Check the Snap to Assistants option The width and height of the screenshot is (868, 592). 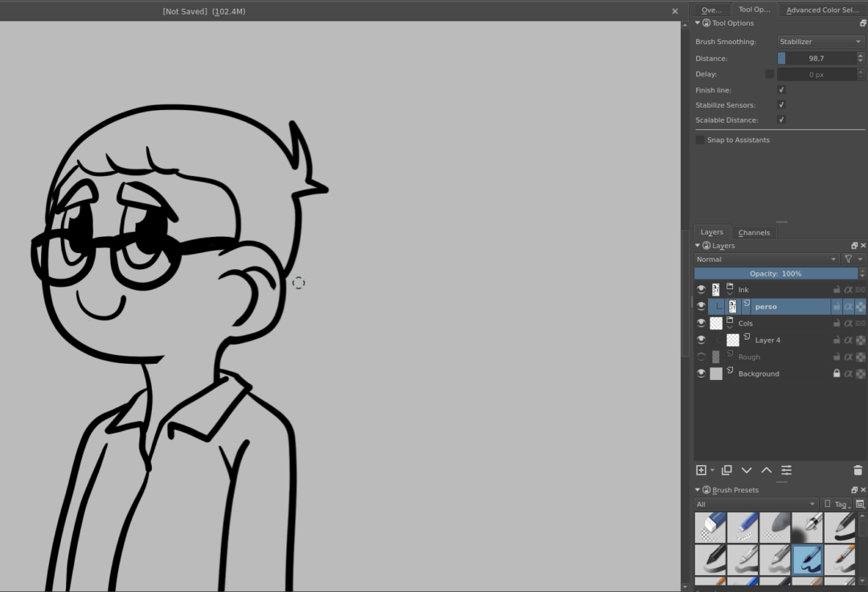click(699, 139)
